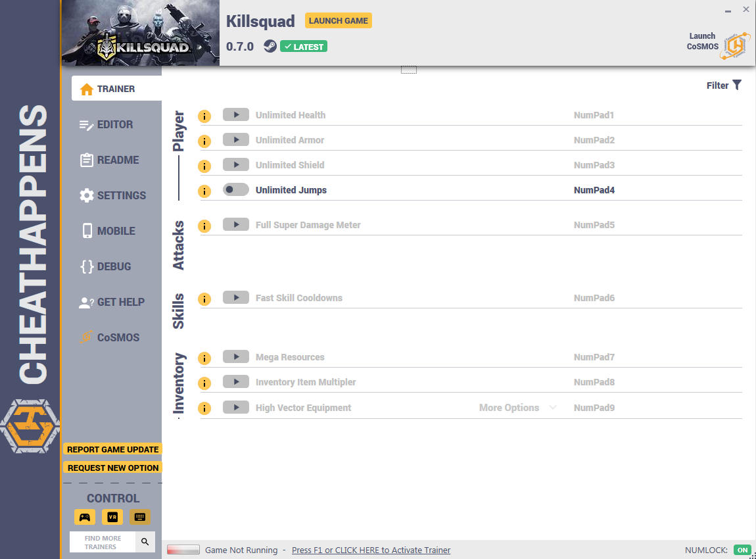This screenshot has height=559, width=756.
Task: Select VR control icon
Action: [112, 517]
